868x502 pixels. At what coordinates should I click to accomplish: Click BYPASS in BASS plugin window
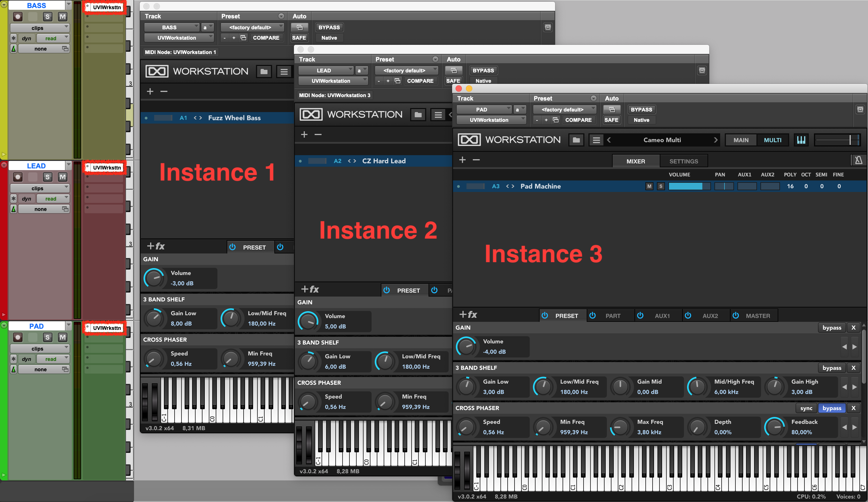point(329,27)
